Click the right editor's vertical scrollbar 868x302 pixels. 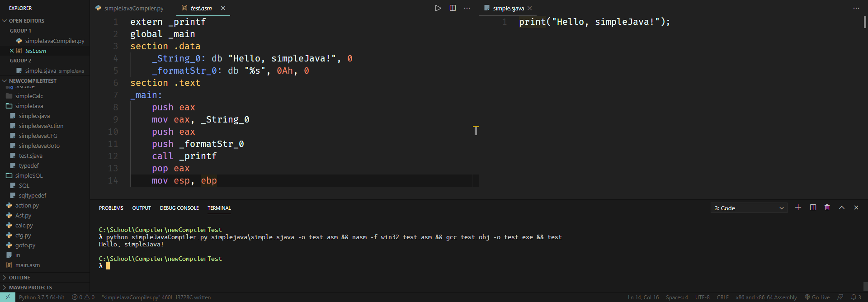coord(865,22)
